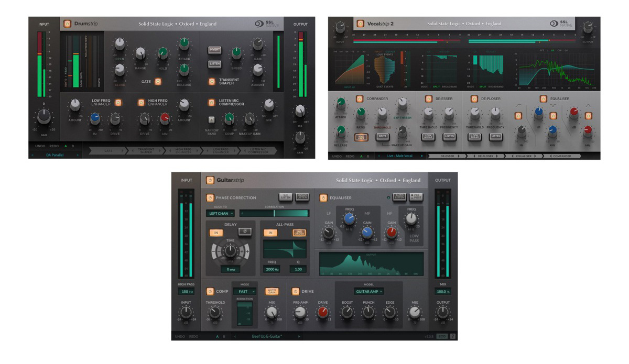
Task: Click the High Pass 150 Hz field
Action: pos(186,292)
